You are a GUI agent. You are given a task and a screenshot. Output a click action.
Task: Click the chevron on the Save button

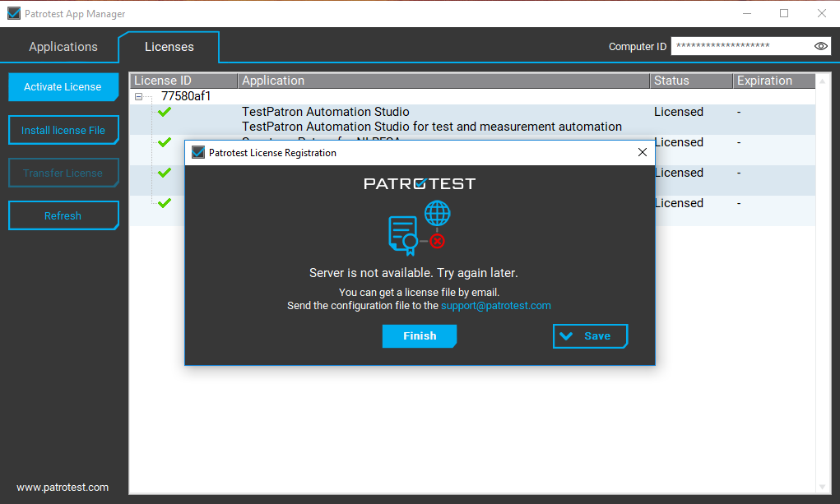[566, 336]
